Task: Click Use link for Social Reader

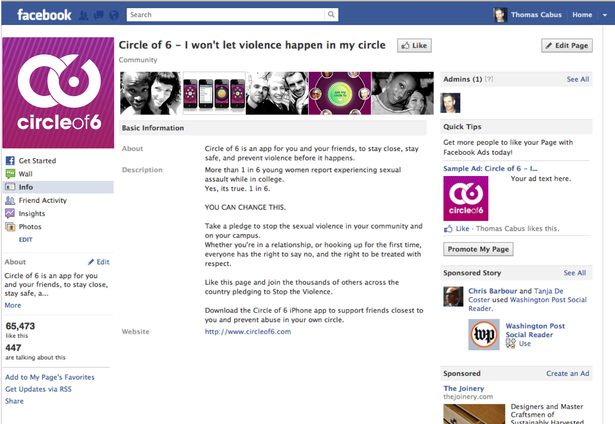Action: pos(525,344)
